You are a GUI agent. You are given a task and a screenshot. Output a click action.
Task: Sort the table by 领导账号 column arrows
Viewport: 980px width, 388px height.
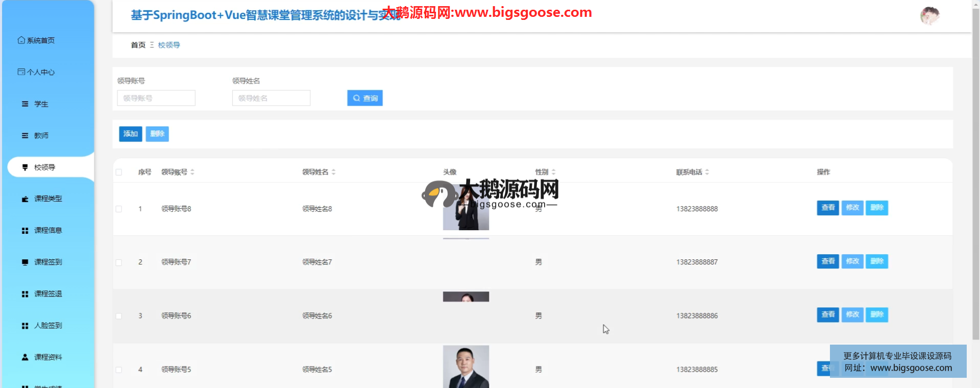pos(192,173)
